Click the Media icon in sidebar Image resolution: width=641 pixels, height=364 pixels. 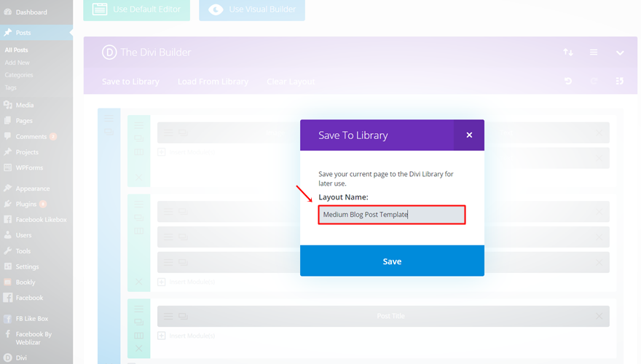[8, 105]
